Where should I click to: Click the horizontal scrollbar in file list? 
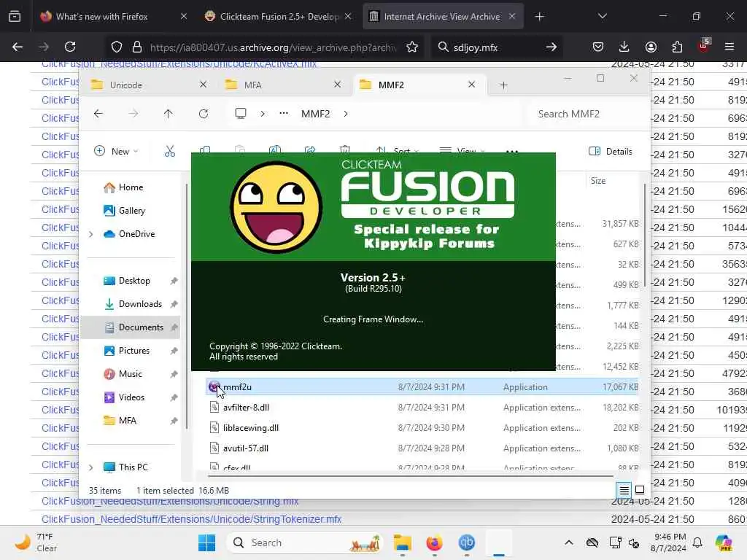tap(410, 475)
